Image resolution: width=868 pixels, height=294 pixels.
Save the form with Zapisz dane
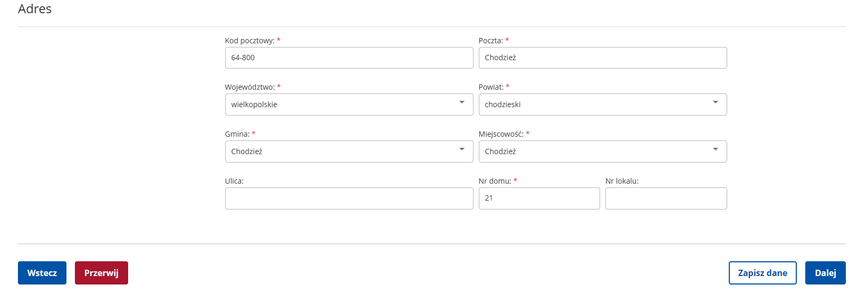[763, 273]
